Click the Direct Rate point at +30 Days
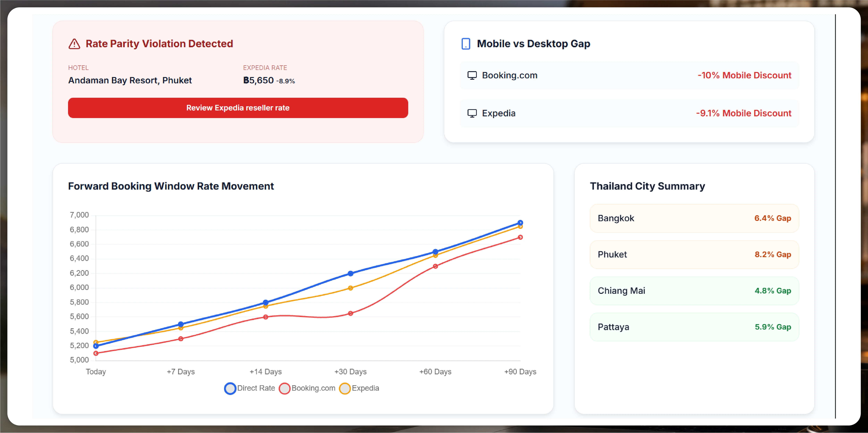The image size is (868, 433). [350, 274]
